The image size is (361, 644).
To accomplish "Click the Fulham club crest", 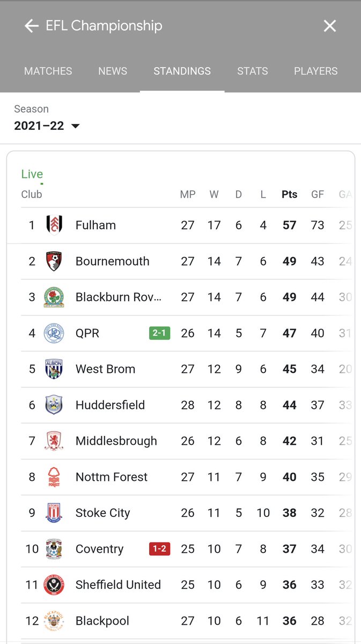I will pos(54,225).
